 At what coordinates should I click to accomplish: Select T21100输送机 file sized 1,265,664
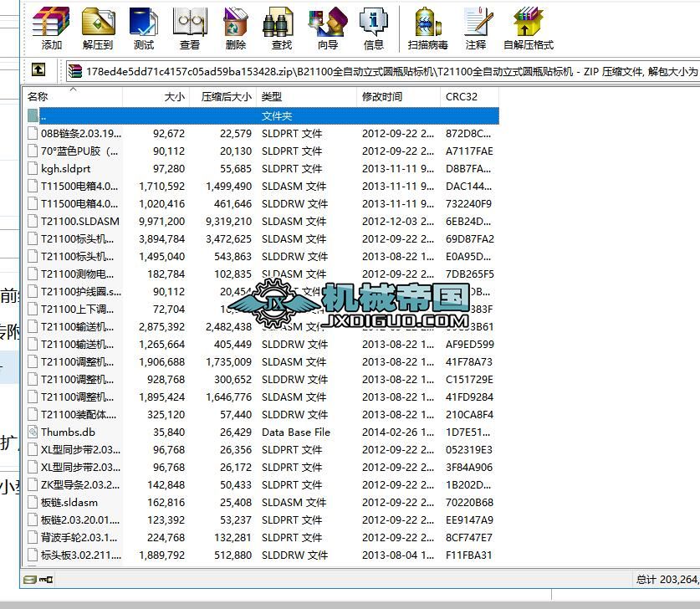click(x=263, y=345)
